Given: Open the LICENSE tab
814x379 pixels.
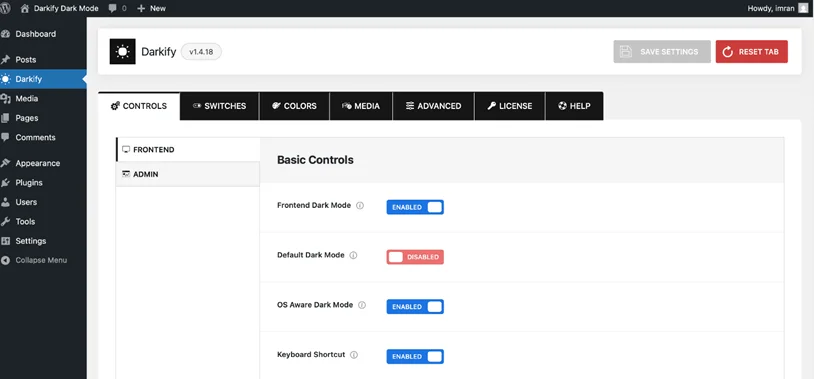Looking at the screenshot, I should pyautogui.click(x=509, y=106).
